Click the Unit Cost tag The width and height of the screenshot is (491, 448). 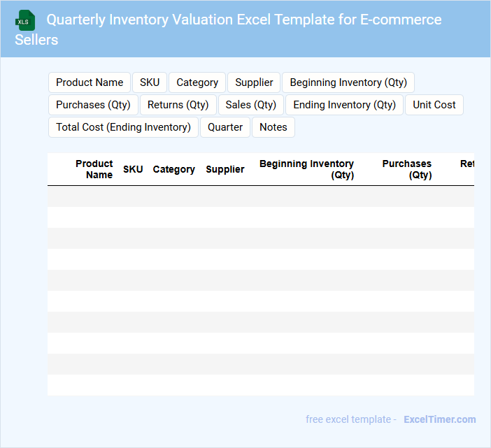coord(434,105)
